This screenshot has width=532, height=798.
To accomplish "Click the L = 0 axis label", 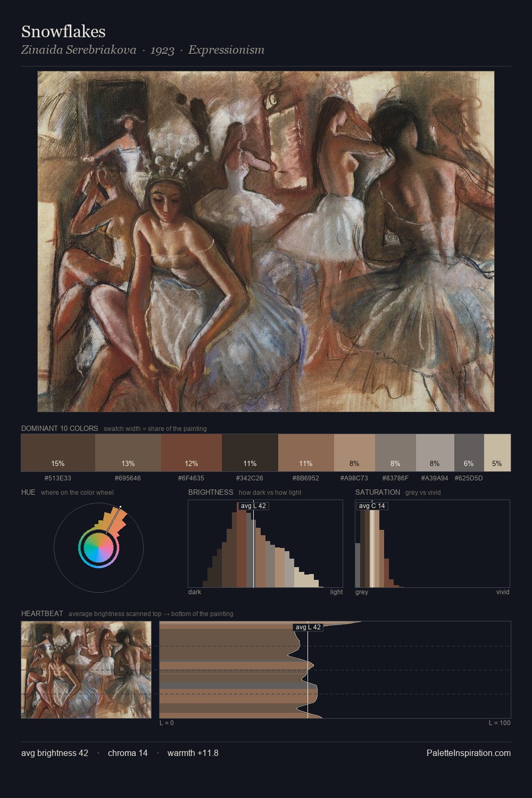I will click(x=167, y=723).
